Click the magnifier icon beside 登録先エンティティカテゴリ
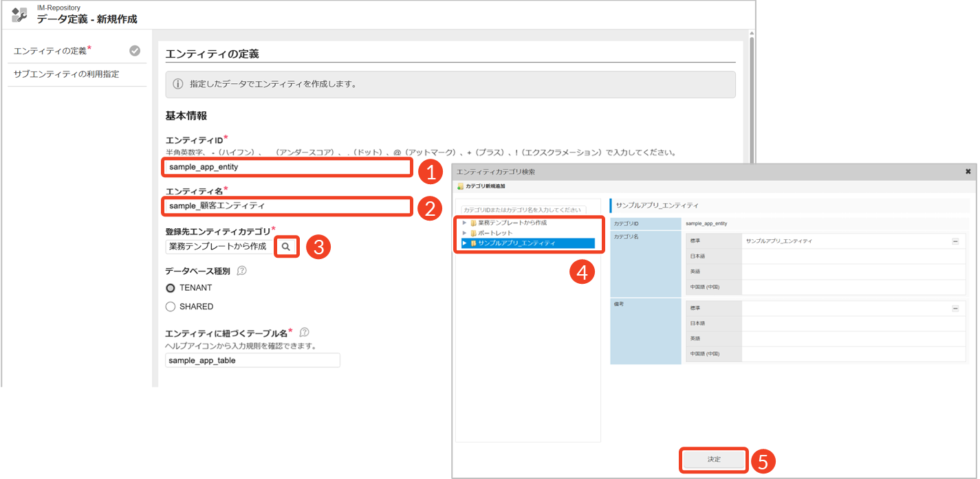 pyautogui.click(x=286, y=246)
